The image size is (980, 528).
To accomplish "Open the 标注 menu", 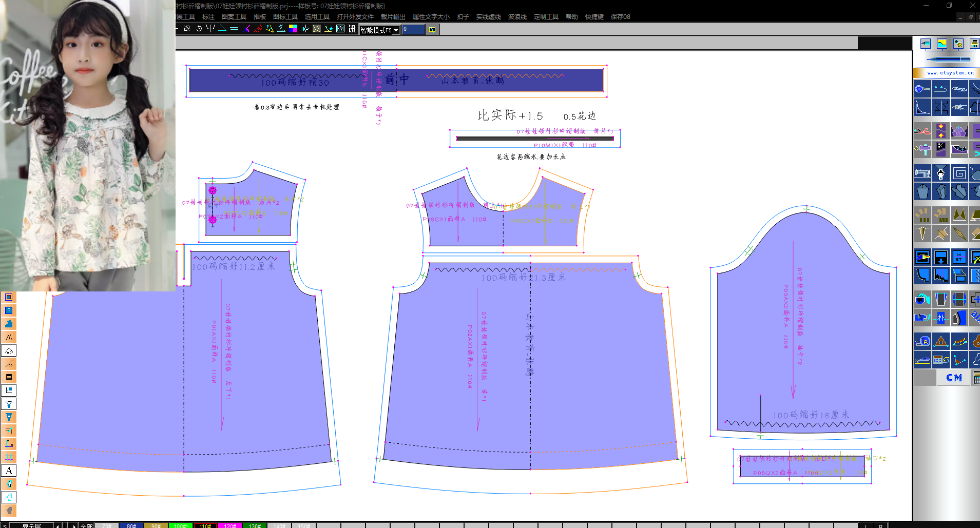I will [208, 17].
